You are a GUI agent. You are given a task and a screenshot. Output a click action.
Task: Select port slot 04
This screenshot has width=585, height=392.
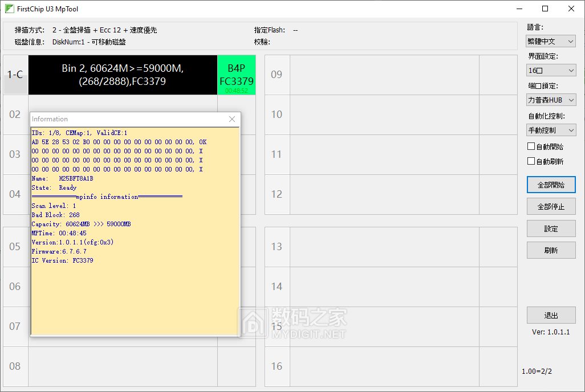(15, 194)
